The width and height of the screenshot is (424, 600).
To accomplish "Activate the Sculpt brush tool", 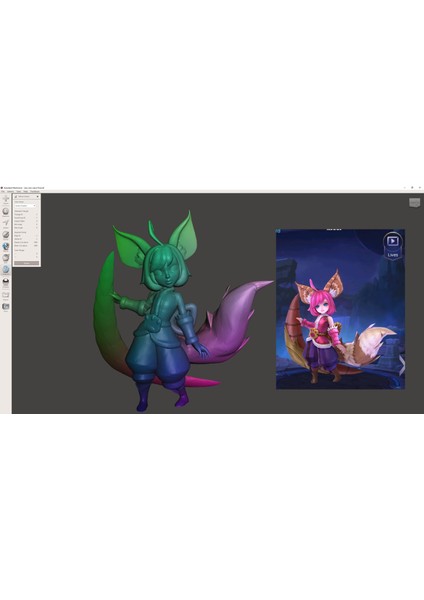I will tap(6, 235).
